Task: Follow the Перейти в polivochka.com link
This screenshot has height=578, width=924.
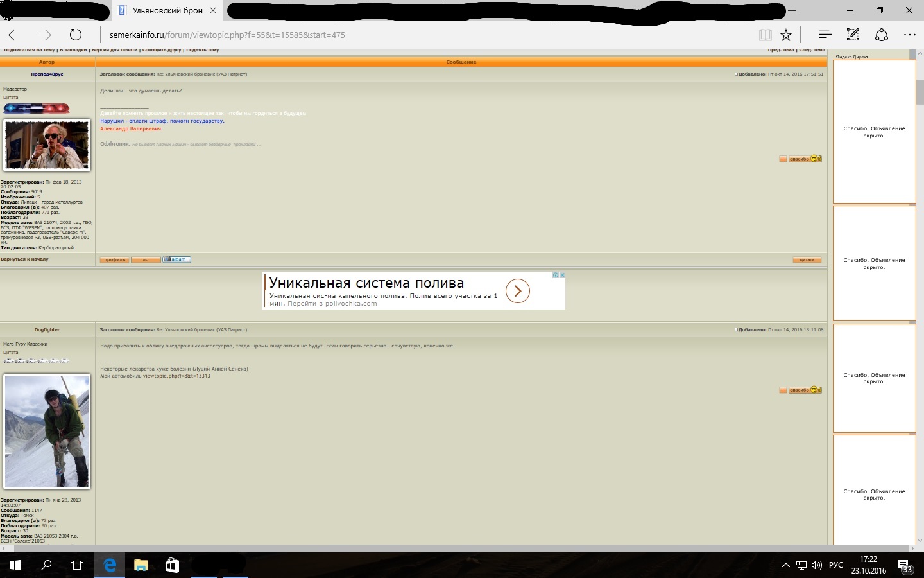Action: tap(332, 304)
